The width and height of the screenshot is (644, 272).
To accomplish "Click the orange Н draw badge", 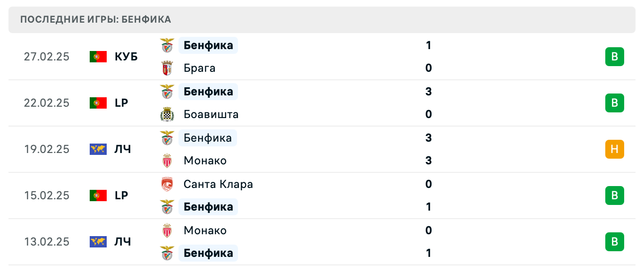I will [614, 149].
